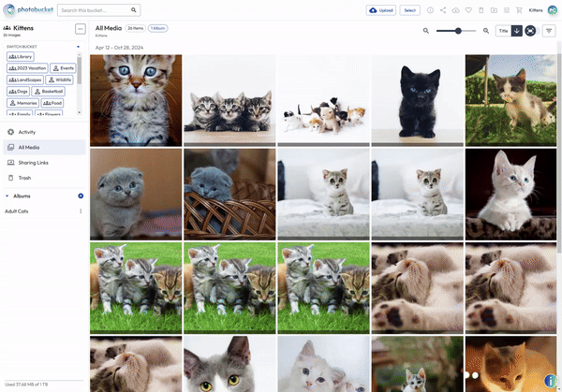Click the Trash sidebar icon
Screen dimensions: 562x392
(x=10, y=178)
